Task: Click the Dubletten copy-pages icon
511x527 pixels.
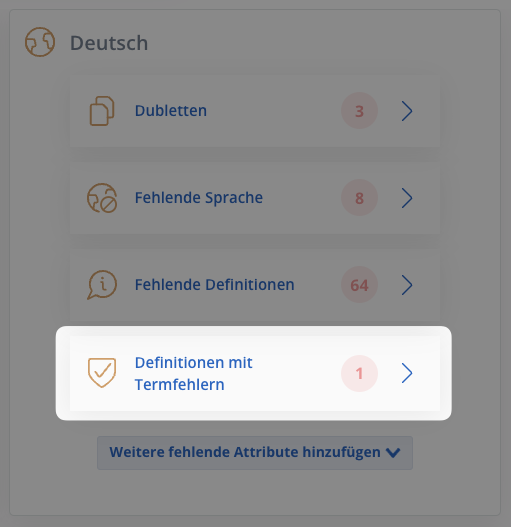Action: (x=102, y=111)
